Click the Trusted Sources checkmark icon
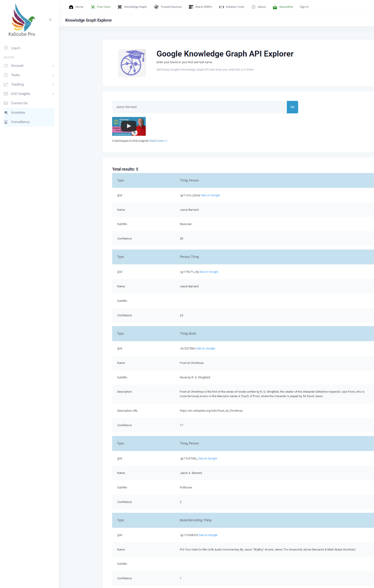This screenshot has width=374, height=588. [156, 7]
